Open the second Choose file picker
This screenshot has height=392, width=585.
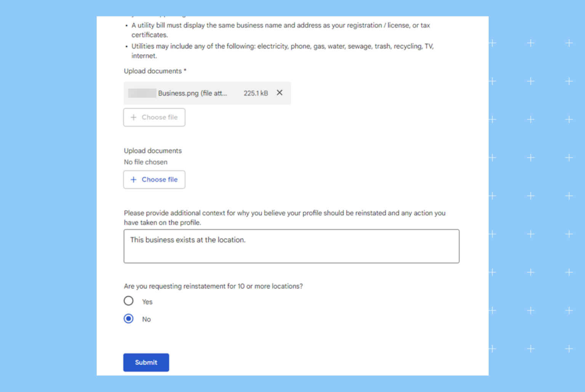tap(154, 179)
